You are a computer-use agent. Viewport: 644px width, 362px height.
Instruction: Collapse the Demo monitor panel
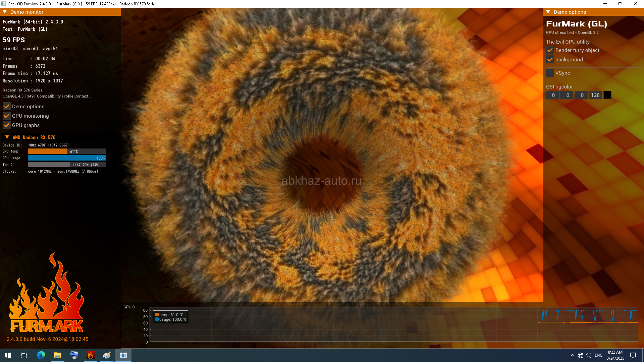coord(5,12)
